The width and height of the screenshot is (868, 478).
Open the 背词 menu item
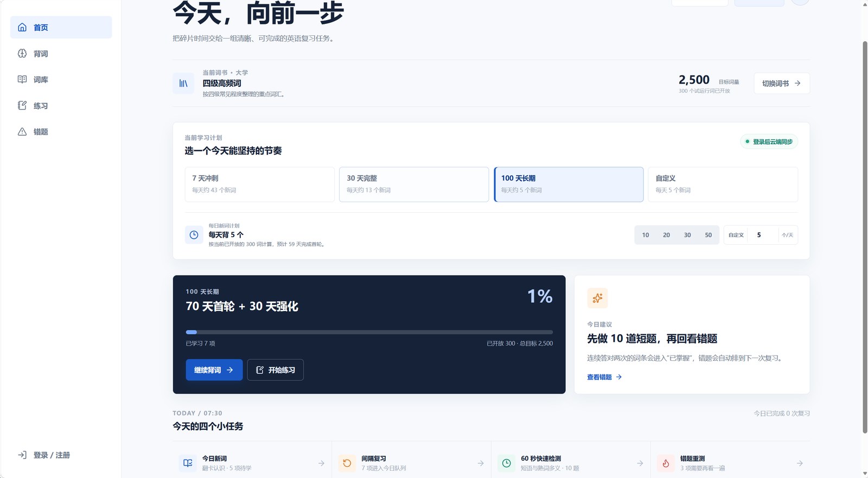coord(61,53)
